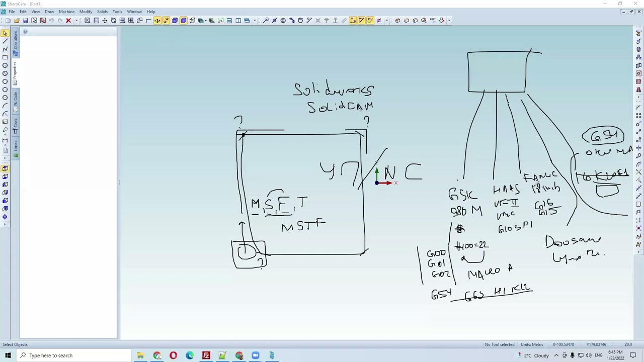This screenshot has height=362, width=644.
Task: Open the view toolbar overflow dropdown arrow
Action: tap(255, 21)
